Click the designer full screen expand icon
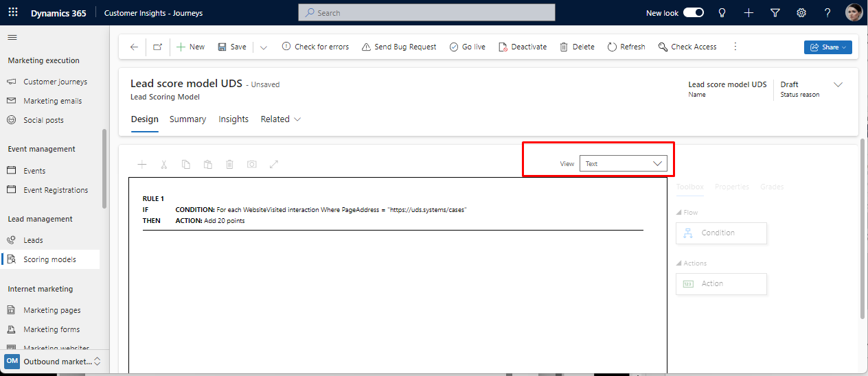The image size is (868, 376). 274,165
